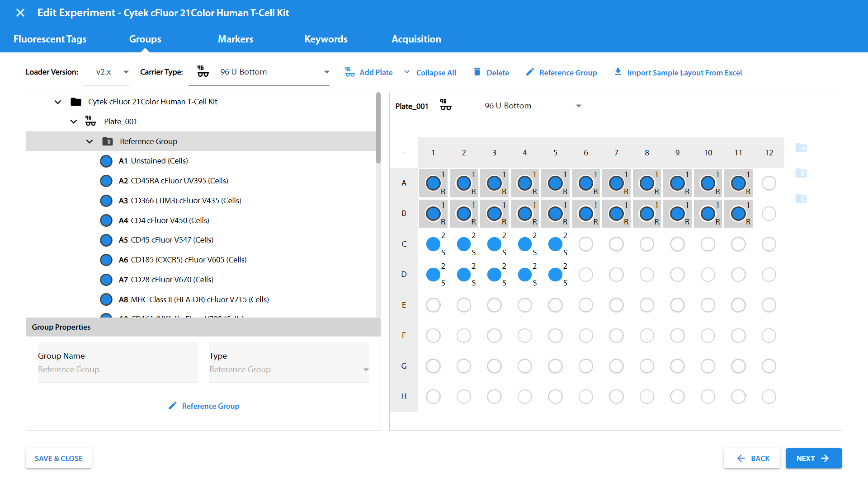Viewport: 868px width, 486px height.
Task: Close the Edit Experiment dialog
Action: point(20,13)
